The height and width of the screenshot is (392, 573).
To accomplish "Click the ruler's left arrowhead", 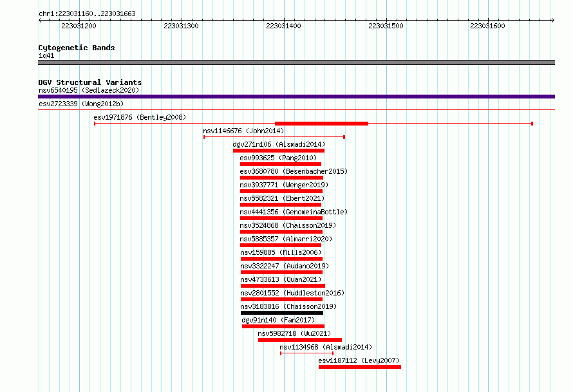I will point(41,20).
